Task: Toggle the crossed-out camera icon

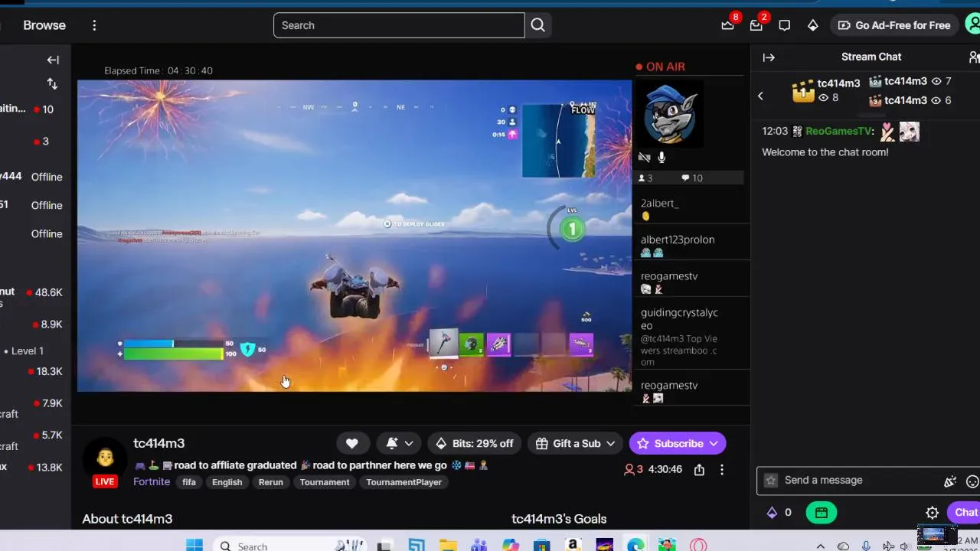Action: [644, 158]
